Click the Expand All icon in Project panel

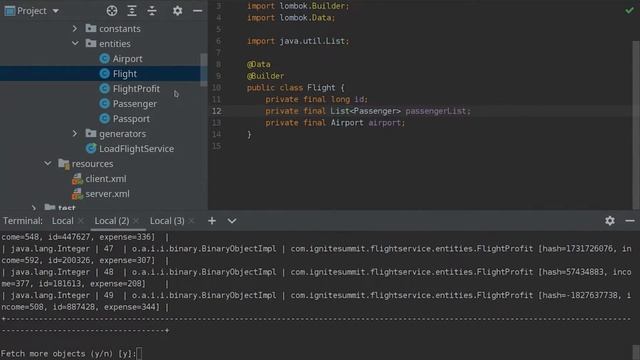pos(132,11)
